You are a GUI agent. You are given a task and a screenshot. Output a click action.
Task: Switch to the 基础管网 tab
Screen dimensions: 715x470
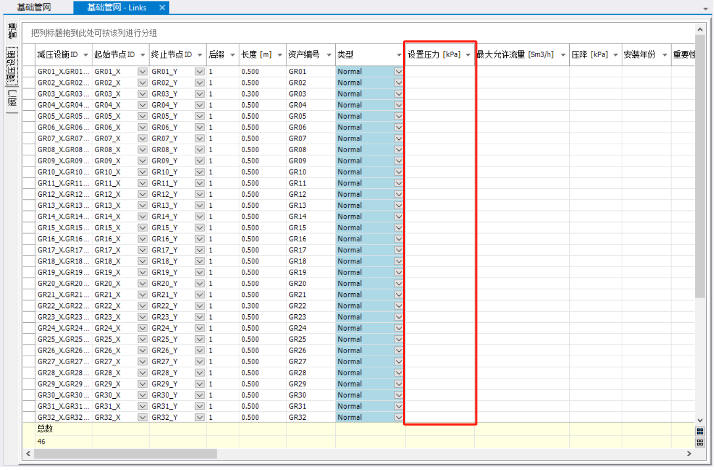[x=34, y=7]
